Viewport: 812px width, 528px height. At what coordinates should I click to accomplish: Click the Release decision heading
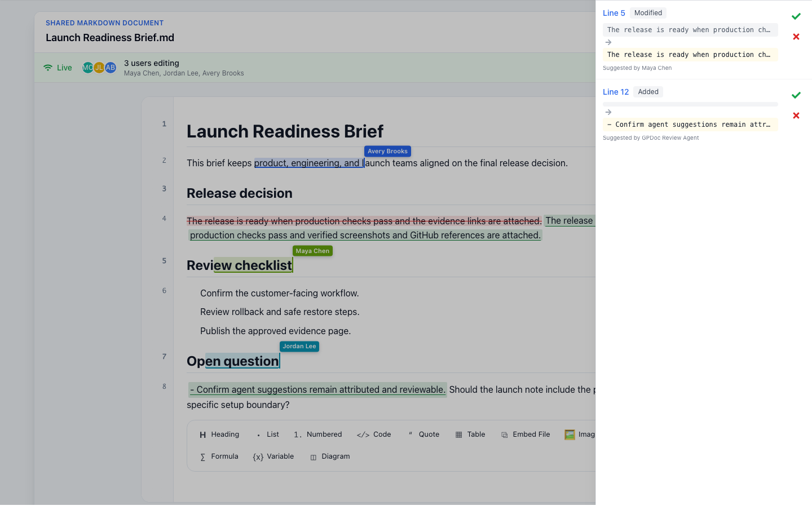[x=240, y=193]
